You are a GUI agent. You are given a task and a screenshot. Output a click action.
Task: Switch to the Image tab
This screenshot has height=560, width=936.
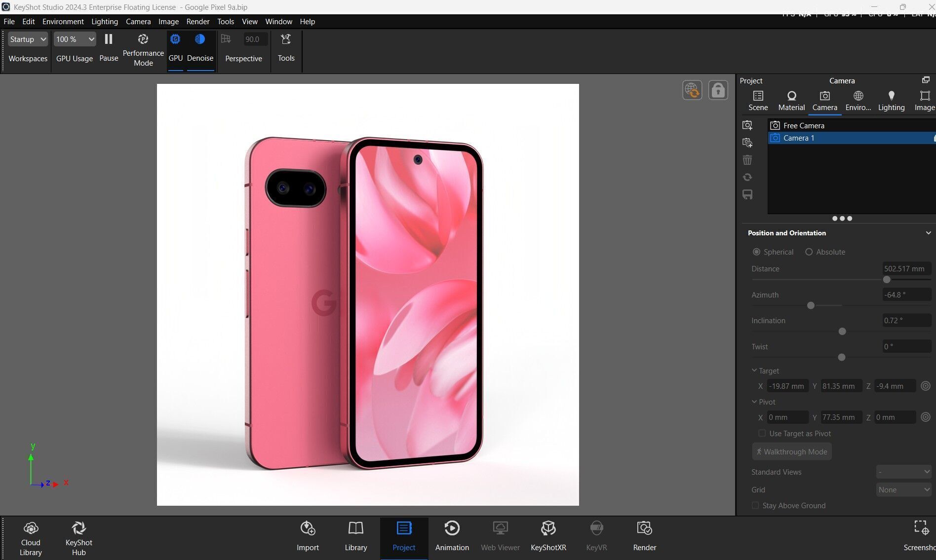(x=925, y=101)
